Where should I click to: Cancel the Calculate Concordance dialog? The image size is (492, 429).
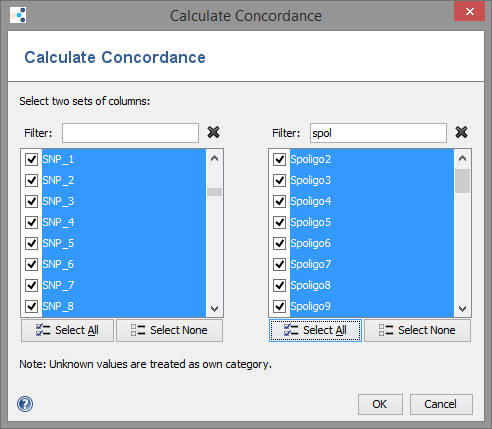(441, 404)
